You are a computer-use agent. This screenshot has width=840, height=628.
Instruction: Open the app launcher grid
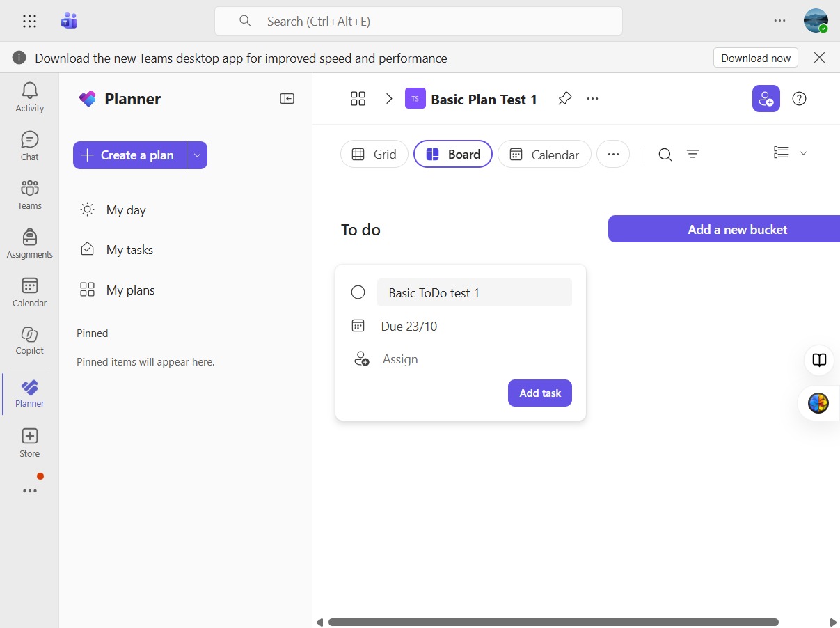click(x=29, y=21)
